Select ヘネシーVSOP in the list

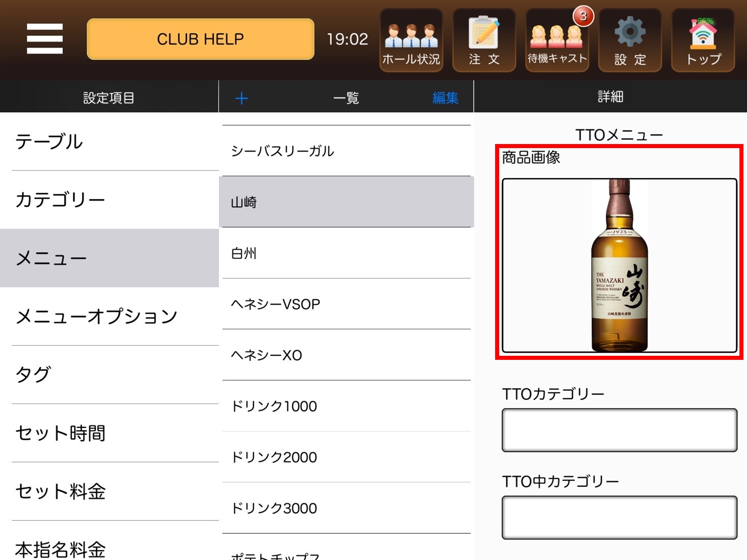(x=346, y=304)
